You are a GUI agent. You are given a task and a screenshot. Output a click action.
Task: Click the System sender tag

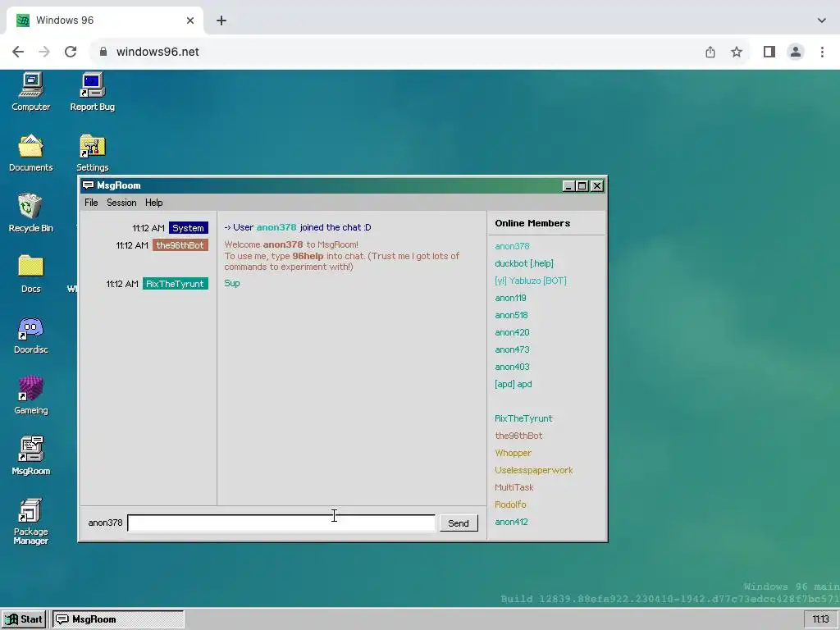pos(188,228)
